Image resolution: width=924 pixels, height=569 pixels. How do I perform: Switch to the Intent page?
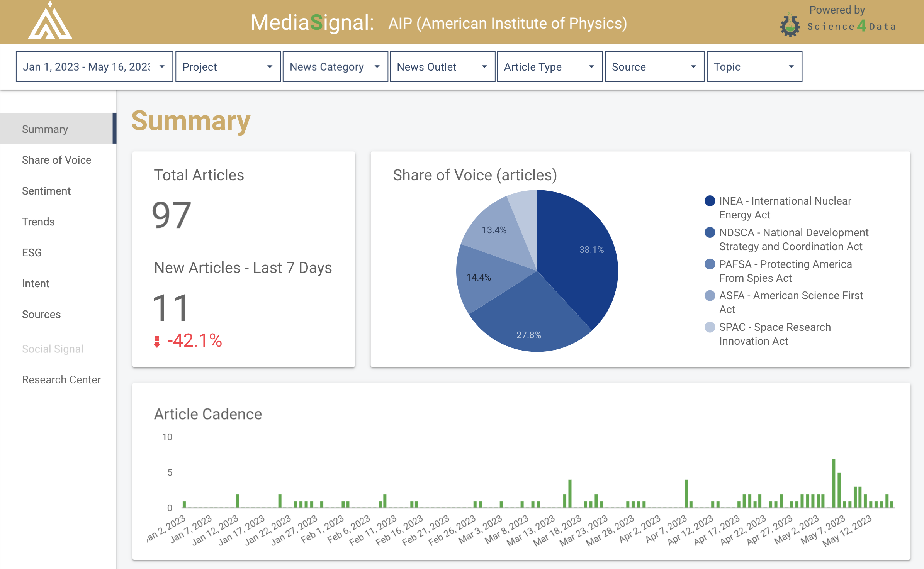click(x=36, y=283)
